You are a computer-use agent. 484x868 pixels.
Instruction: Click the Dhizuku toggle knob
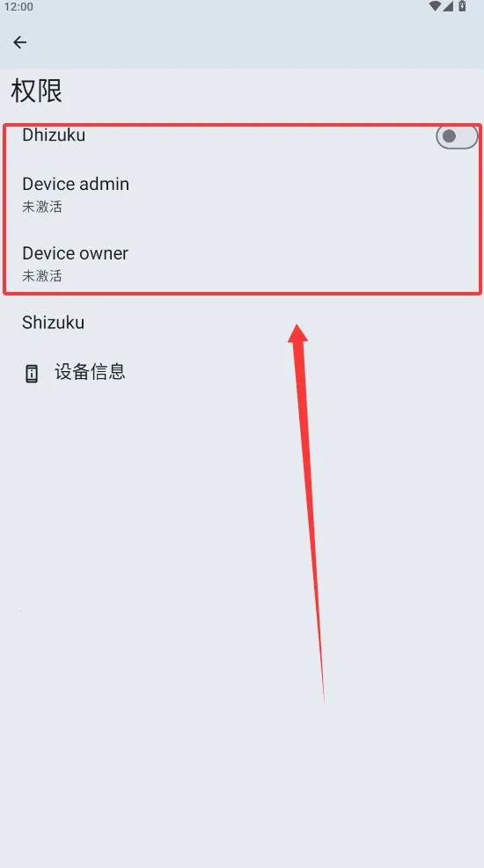pos(449,136)
